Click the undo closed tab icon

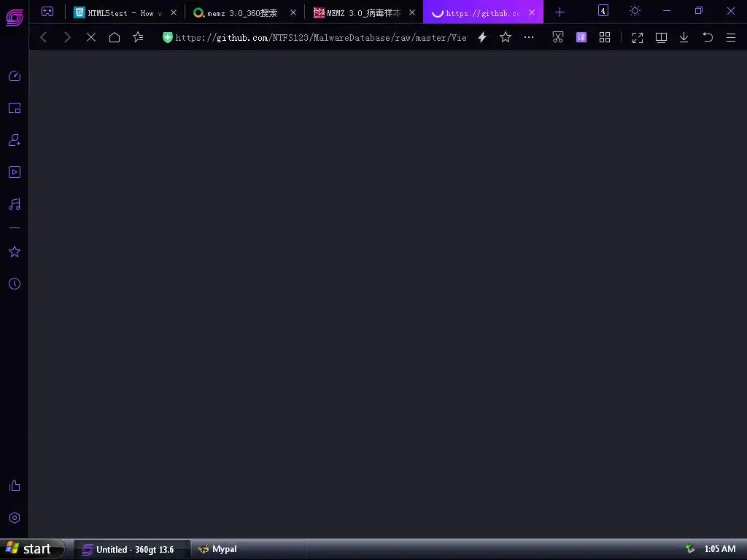[708, 37]
